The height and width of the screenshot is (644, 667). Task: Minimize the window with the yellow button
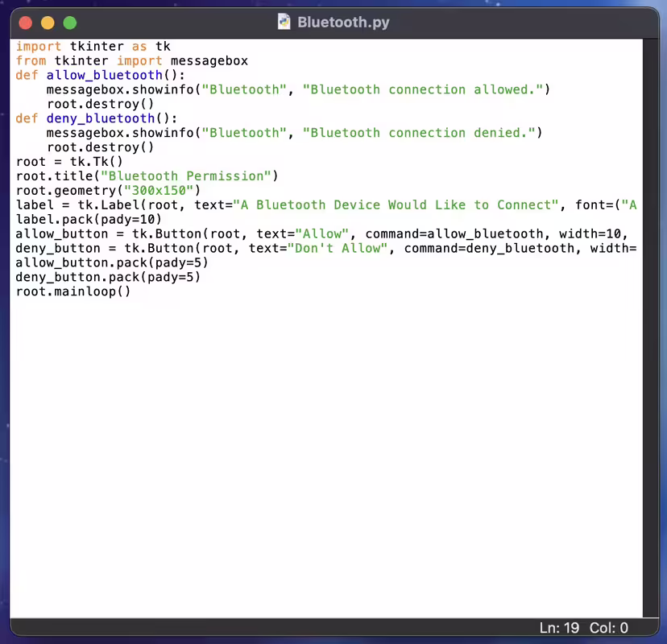[x=48, y=23]
